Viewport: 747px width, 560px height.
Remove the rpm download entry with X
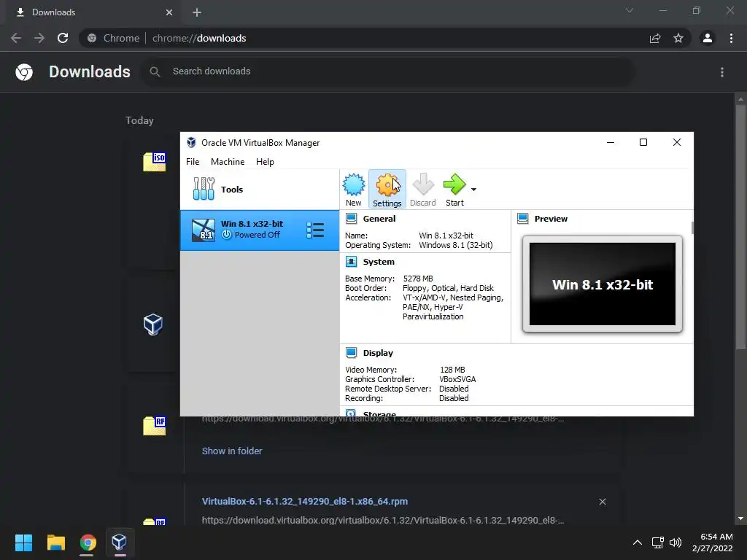point(602,502)
